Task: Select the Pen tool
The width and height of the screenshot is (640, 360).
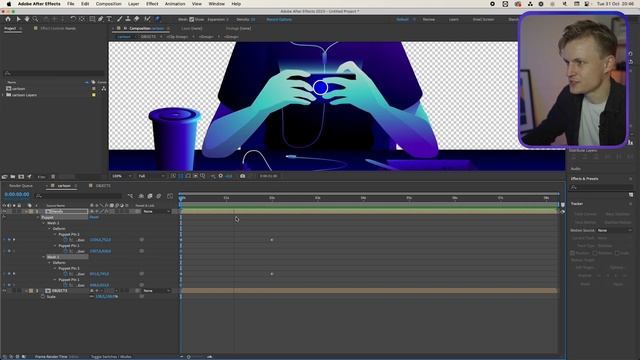Action: (100, 19)
